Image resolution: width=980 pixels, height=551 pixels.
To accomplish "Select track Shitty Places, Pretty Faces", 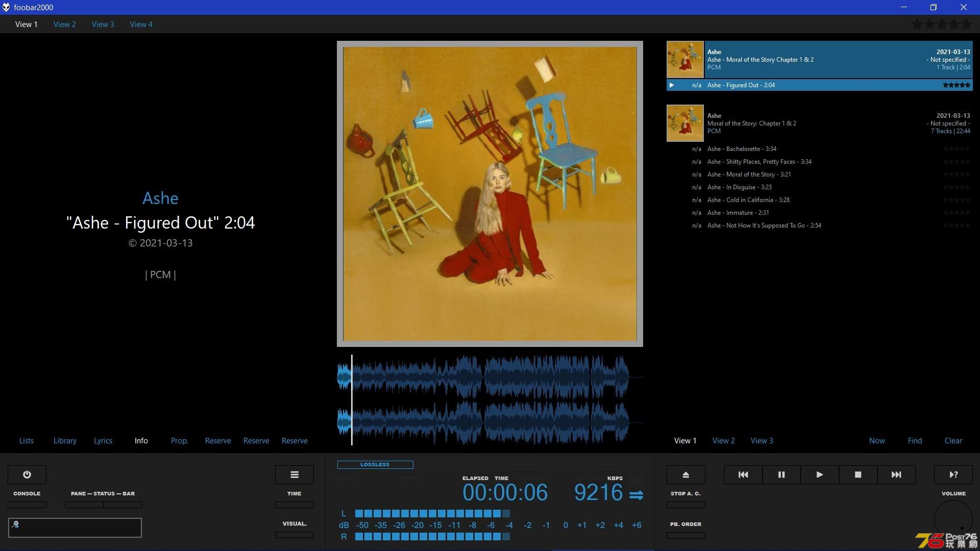I will [x=820, y=162].
